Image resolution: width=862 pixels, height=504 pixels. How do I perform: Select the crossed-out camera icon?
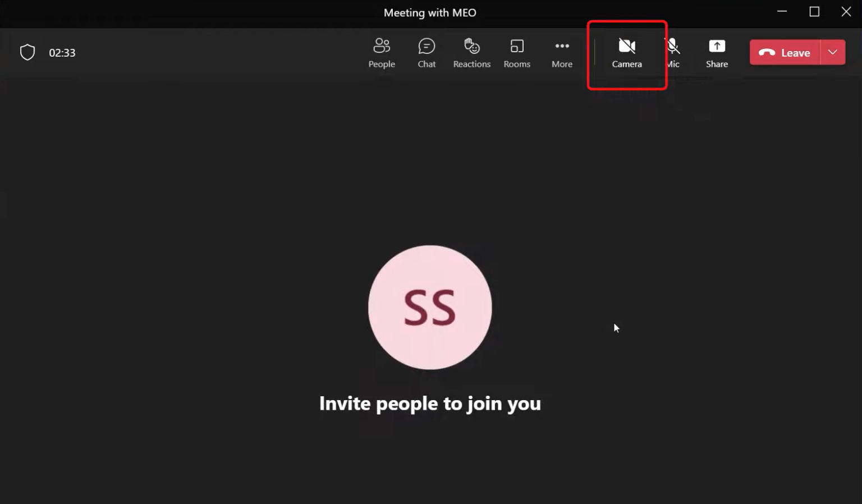pos(627,46)
